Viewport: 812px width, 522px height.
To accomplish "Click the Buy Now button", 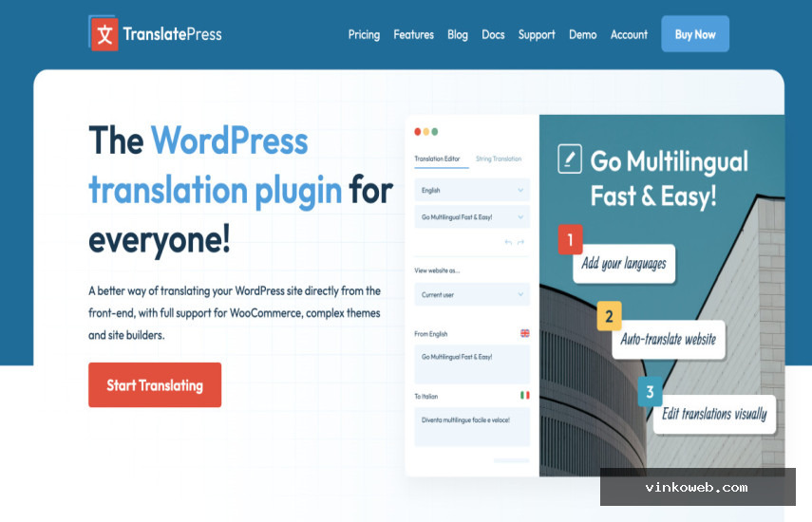I will (695, 34).
